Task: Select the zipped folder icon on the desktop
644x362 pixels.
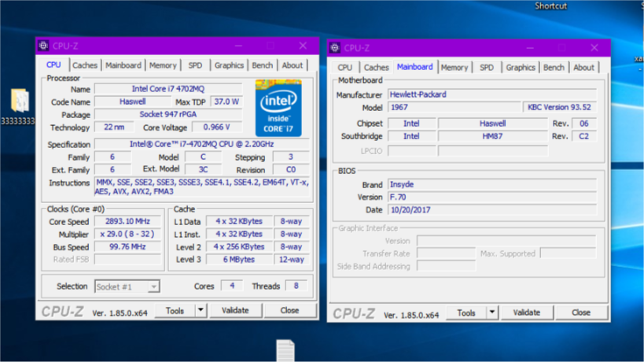Action: [20, 101]
